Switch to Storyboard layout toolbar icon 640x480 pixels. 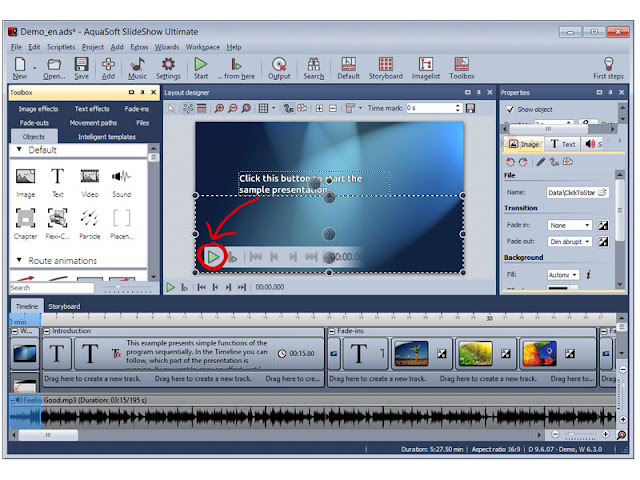click(386, 68)
